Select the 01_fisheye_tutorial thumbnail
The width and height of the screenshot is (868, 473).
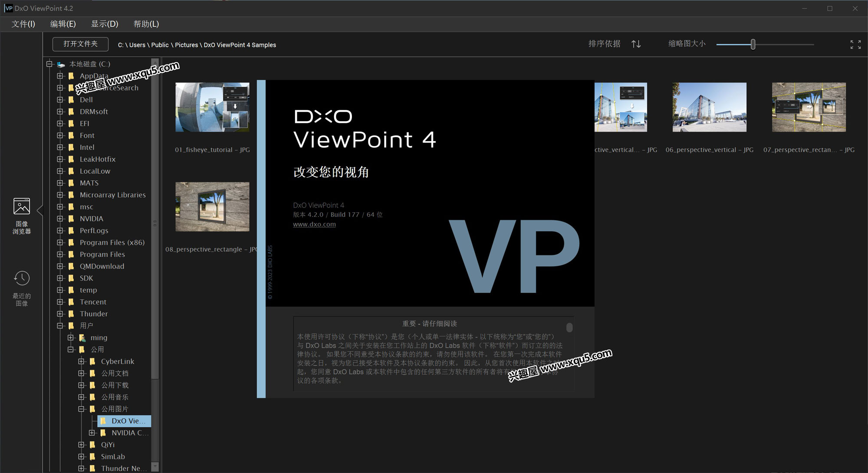pyautogui.click(x=212, y=107)
